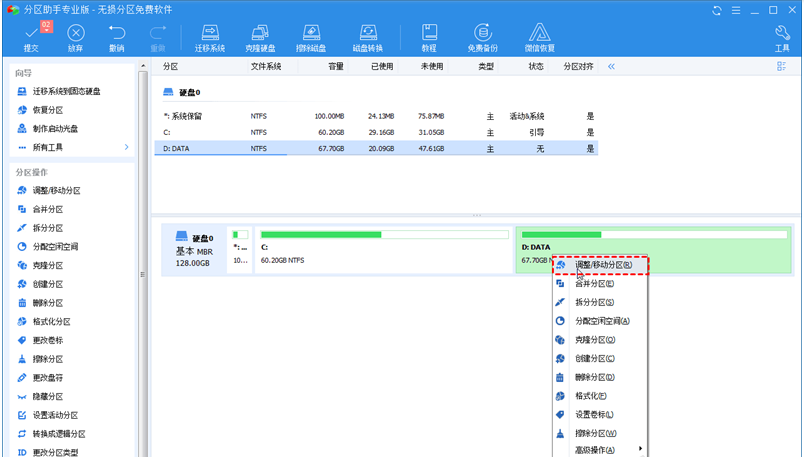This screenshot has height=457, width=804.
Task: Select the C: NTFS 60.20GB row
Action: click(376, 132)
